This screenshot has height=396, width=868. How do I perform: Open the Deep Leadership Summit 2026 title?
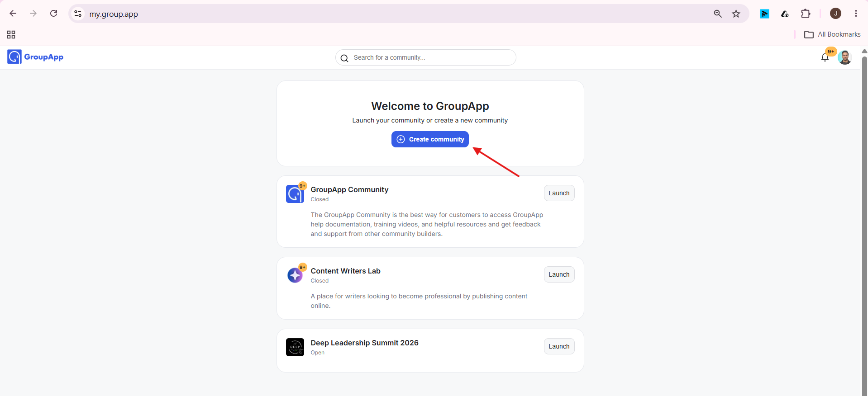point(364,343)
